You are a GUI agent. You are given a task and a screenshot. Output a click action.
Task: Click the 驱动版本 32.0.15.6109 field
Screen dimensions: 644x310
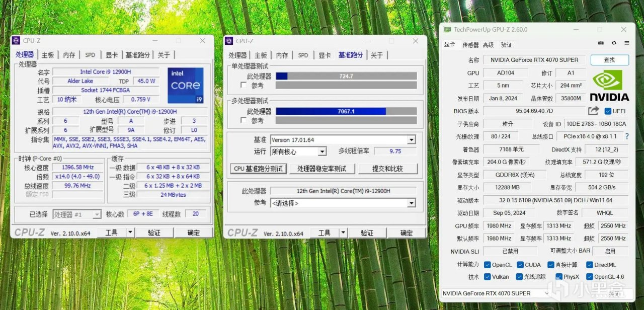[x=556, y=200]
